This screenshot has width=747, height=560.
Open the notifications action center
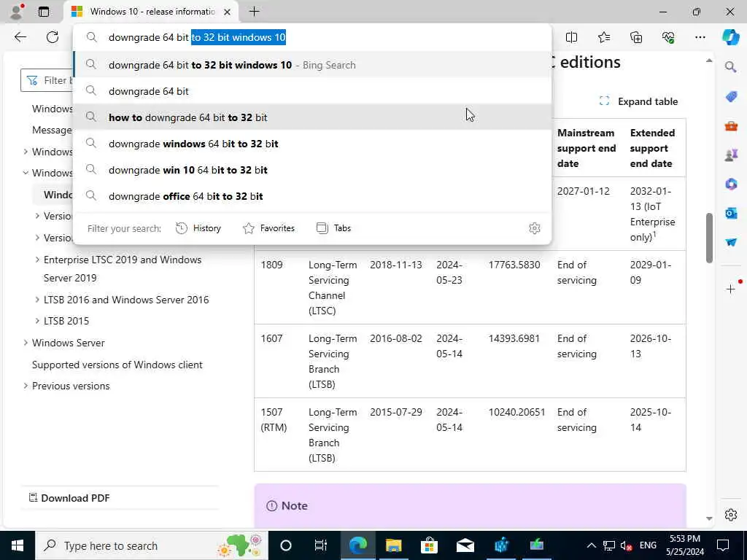(723, 545)
